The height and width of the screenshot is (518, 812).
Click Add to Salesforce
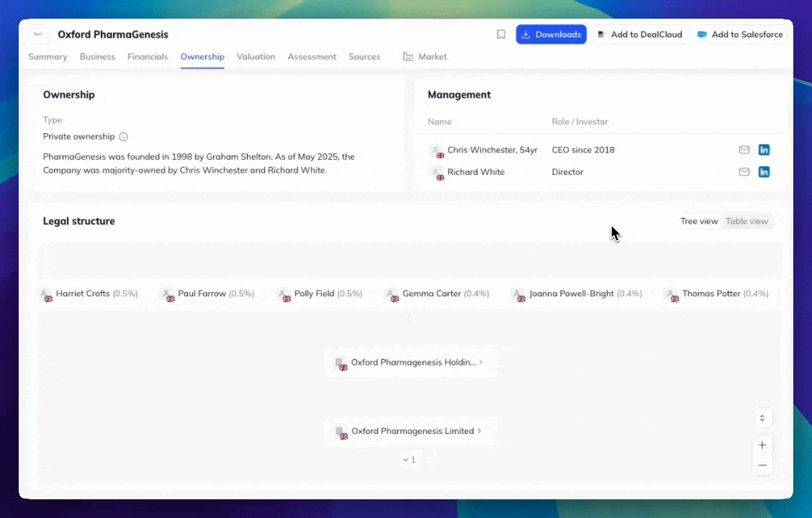(739, 35)
